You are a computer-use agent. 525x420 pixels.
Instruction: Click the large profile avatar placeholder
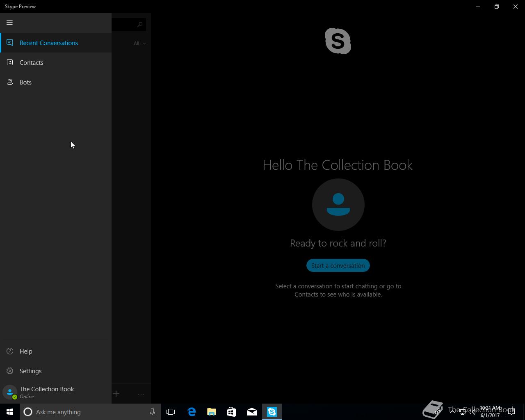338,205
